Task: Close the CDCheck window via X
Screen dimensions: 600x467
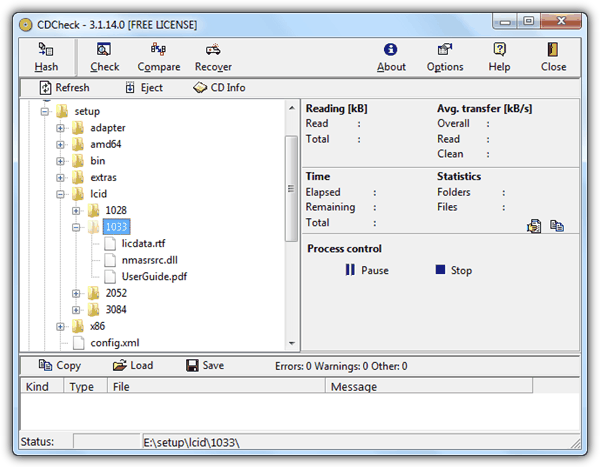Action: click(x=561, y=21)
